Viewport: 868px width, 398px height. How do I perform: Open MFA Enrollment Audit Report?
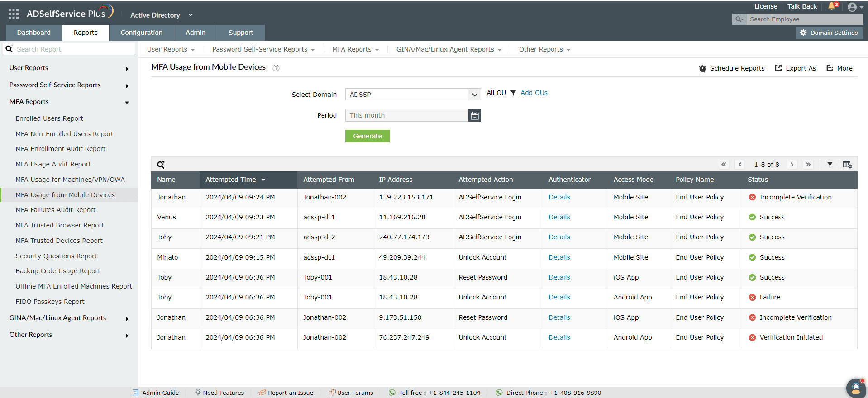pos(61,149)
